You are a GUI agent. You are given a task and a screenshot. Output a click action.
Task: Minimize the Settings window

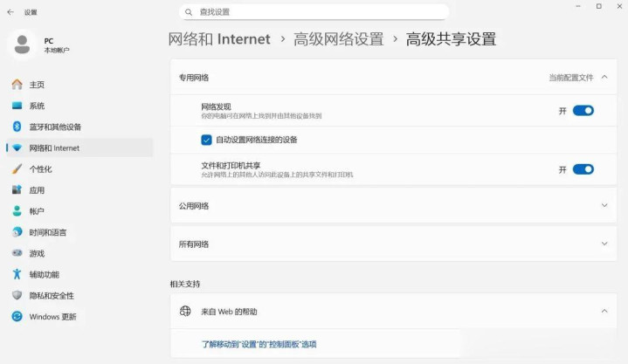578,6
